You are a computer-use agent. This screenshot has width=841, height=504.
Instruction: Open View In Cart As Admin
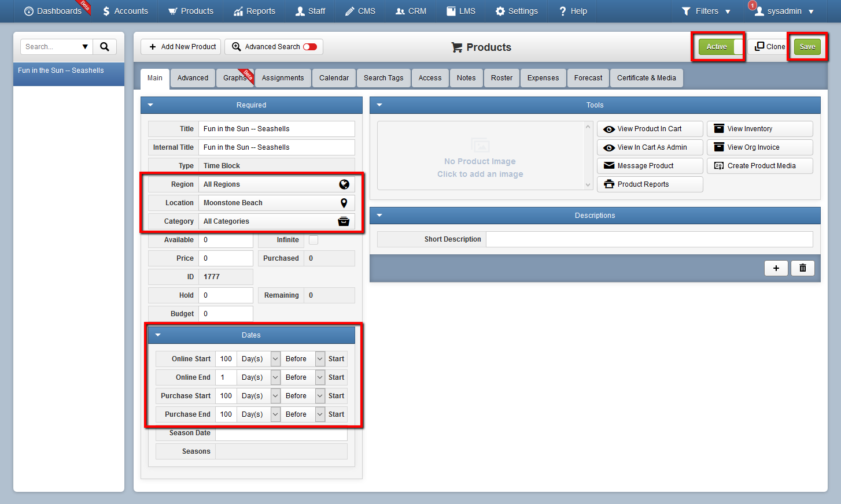[650, 147]
